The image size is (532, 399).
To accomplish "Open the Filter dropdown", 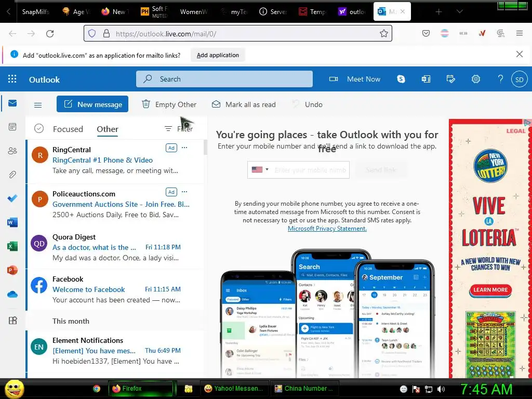I will [x=179, y=129].
